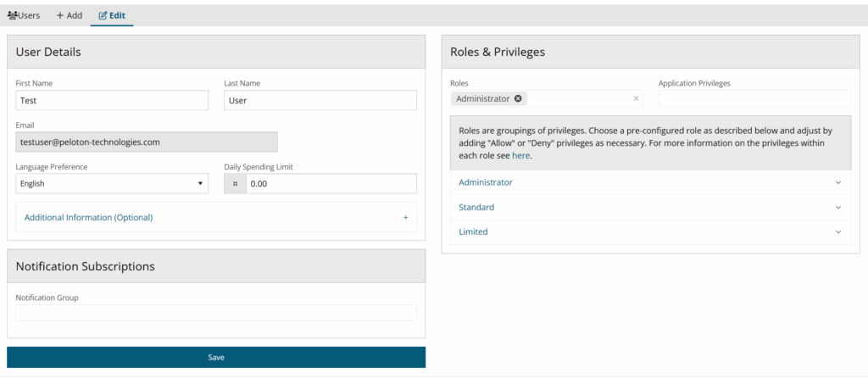Image resolution: width=868 pixels, height=379 pixels.
Task: Select the Edit tab
Action: 112,15
